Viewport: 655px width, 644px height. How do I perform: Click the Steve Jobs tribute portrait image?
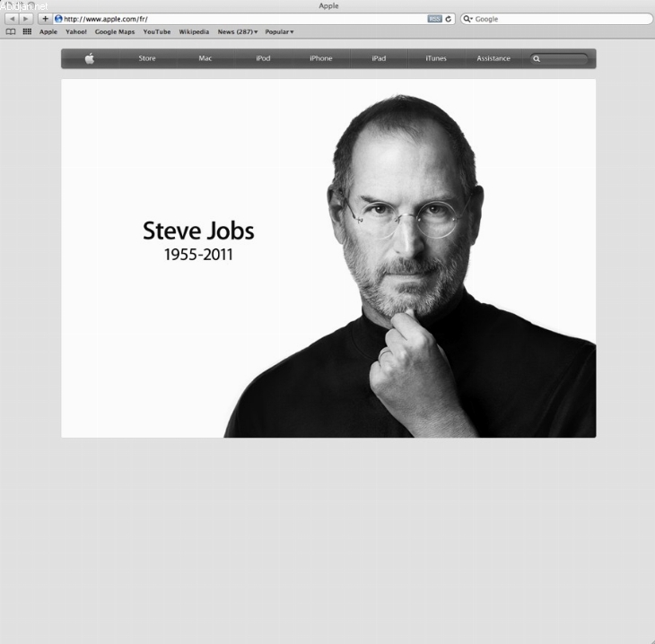pos(328,258)
